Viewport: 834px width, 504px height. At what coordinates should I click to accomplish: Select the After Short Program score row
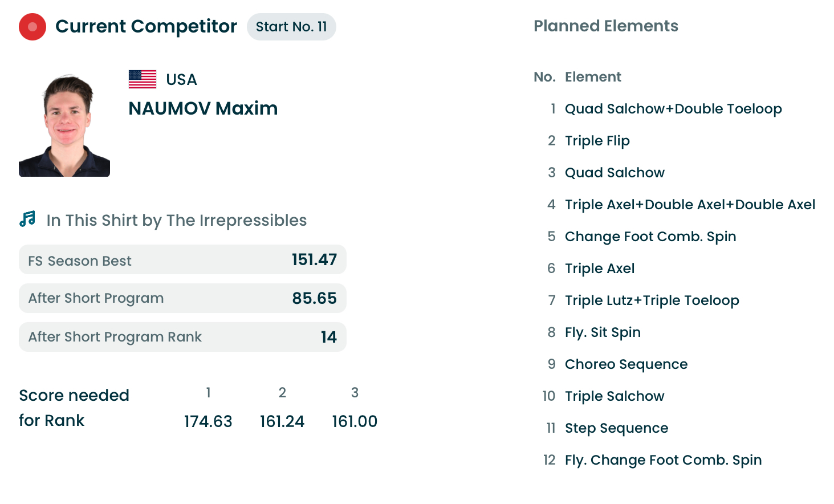[x=182, y=298]
